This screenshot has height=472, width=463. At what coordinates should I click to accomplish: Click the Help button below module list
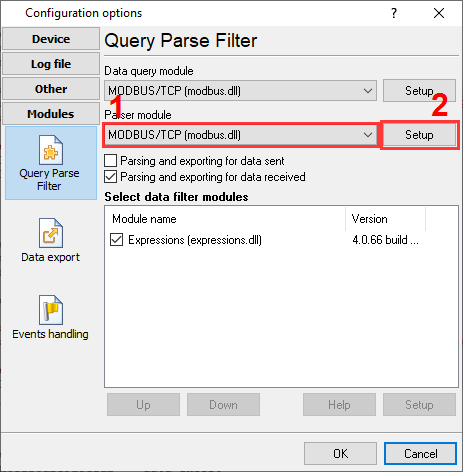tap(339, 405)
